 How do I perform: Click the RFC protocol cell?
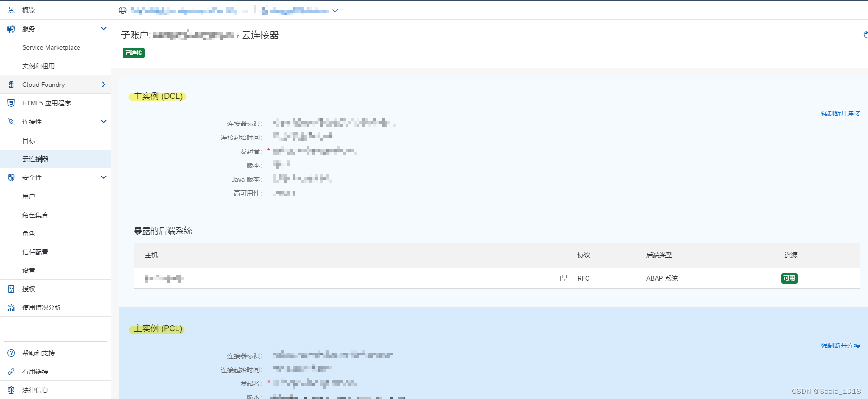coord(583,278)
